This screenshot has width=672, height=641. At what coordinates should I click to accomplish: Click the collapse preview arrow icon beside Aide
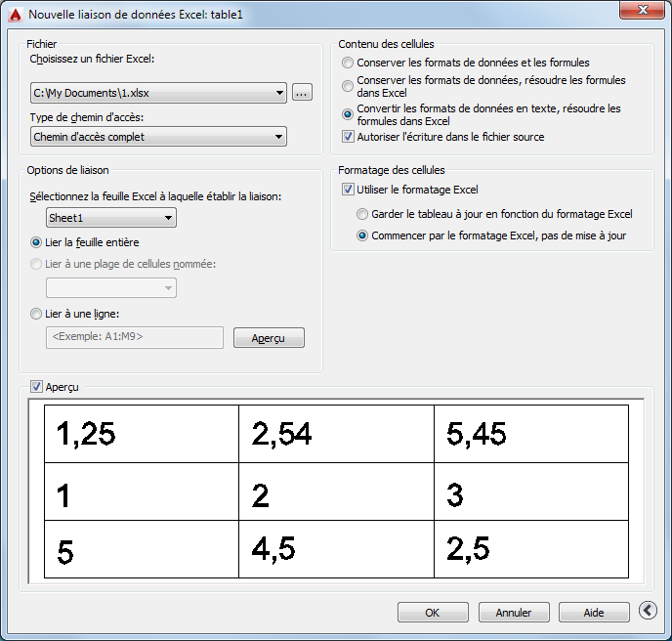(x=648, y=610)
